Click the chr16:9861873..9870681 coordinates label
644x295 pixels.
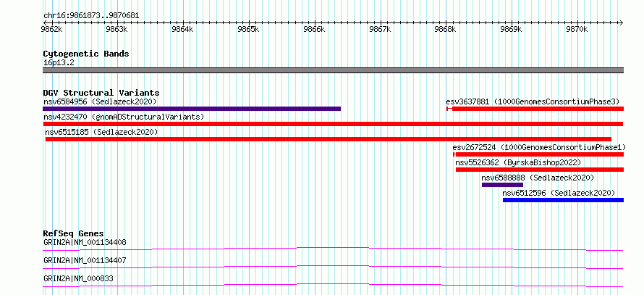(91, 16)
